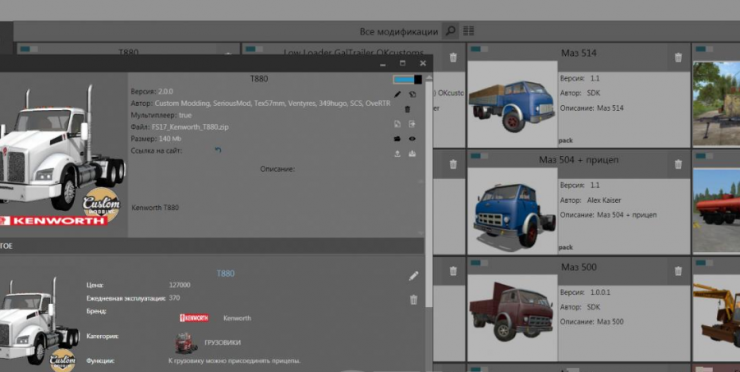The width and height of the screenshot is (740, 372).
Task: Click the upload icon in T880 details panel
Action: (x=397, y=153)
